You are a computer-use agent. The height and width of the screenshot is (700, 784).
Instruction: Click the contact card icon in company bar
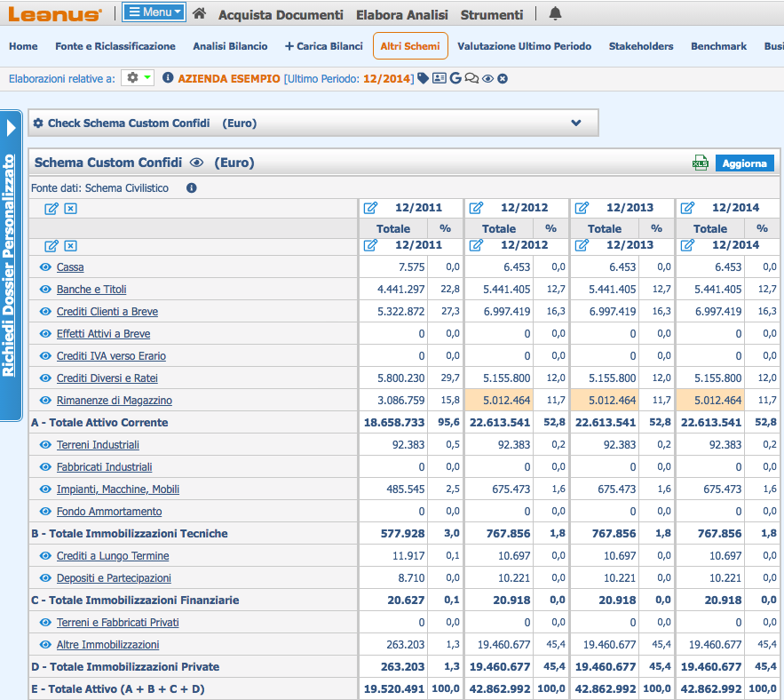pyautogui.click(x=440, y=79)
